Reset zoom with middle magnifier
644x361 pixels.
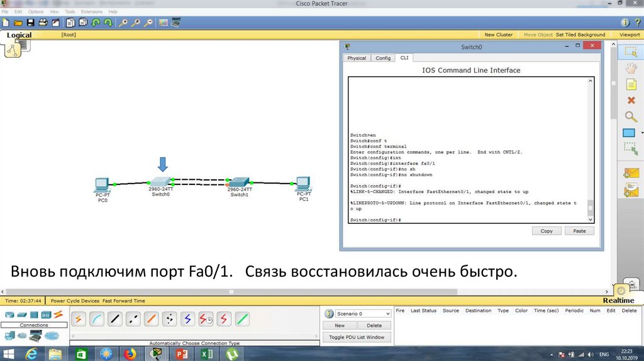[136, 23]
